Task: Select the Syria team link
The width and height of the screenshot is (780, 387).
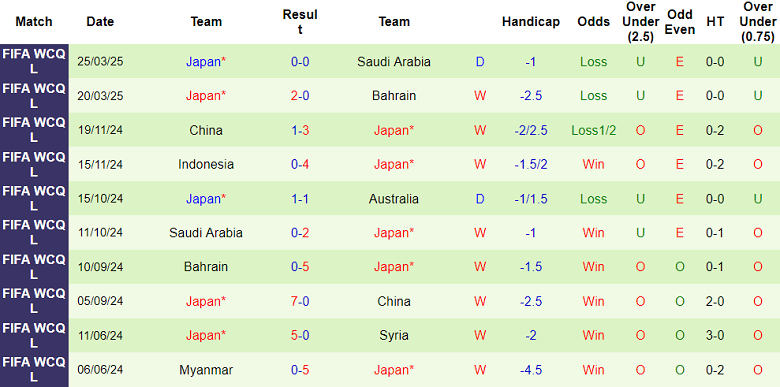Action: [393, 335]
